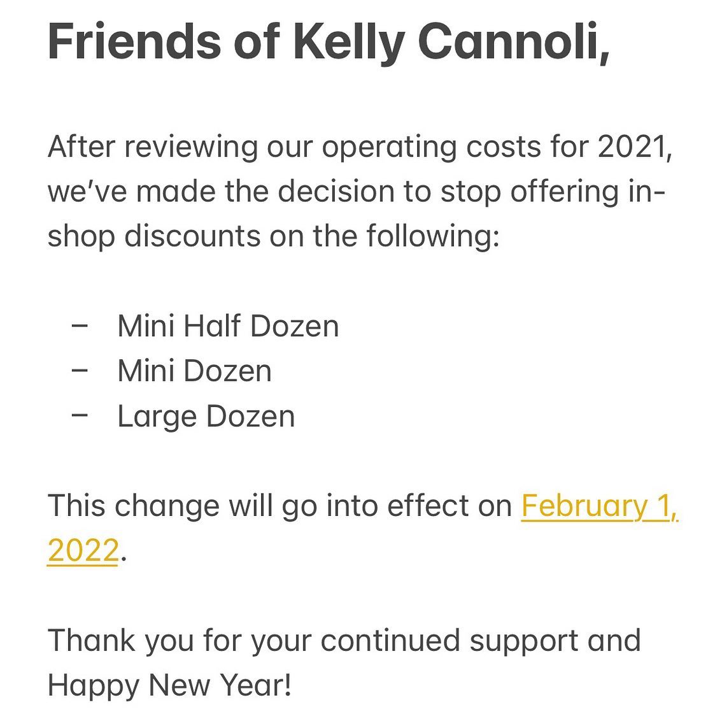Click the heading Friends of Kelly Cannoli

(x=328, y=43)
